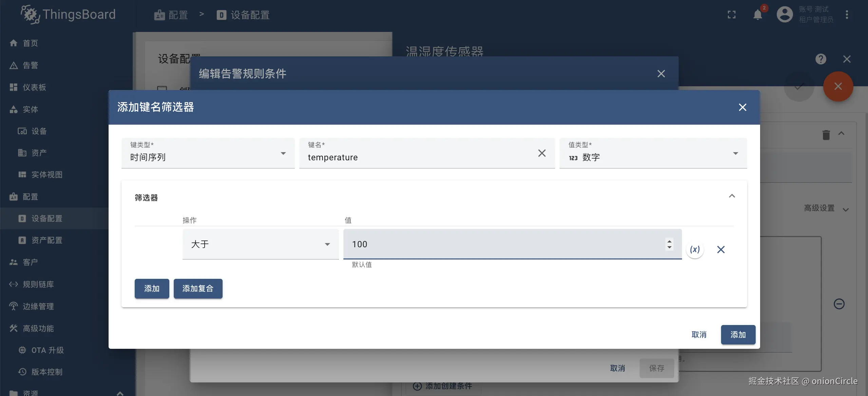Click 取消 in the key filter dialog

coord(699,335)
